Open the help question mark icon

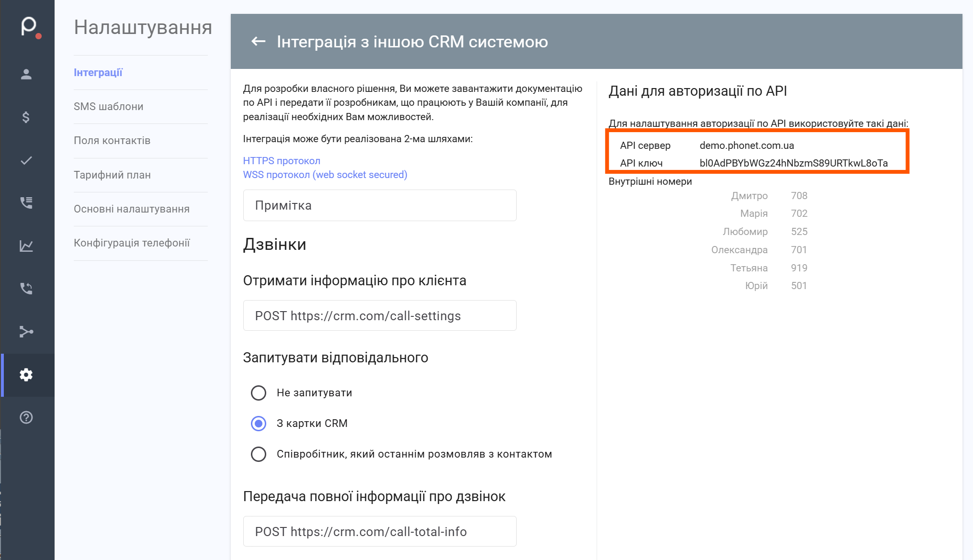(x=26, y=417)
